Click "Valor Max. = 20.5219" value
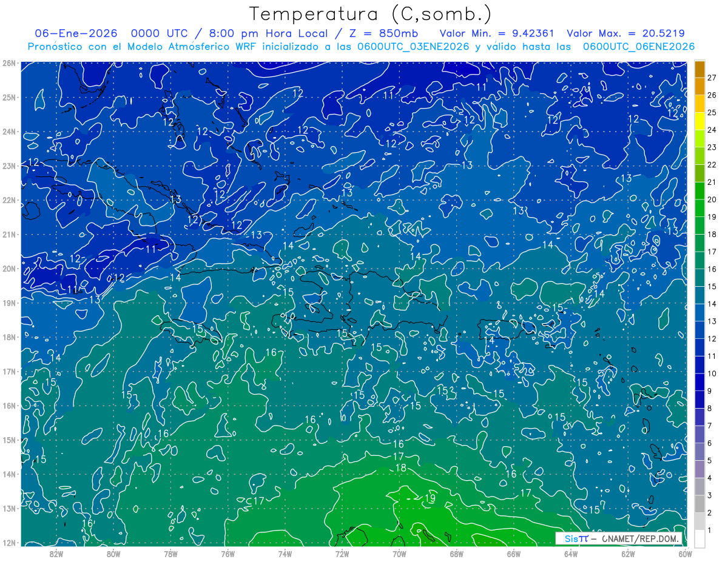This screenshot has width=728, height=562. (x=626, y=33)
